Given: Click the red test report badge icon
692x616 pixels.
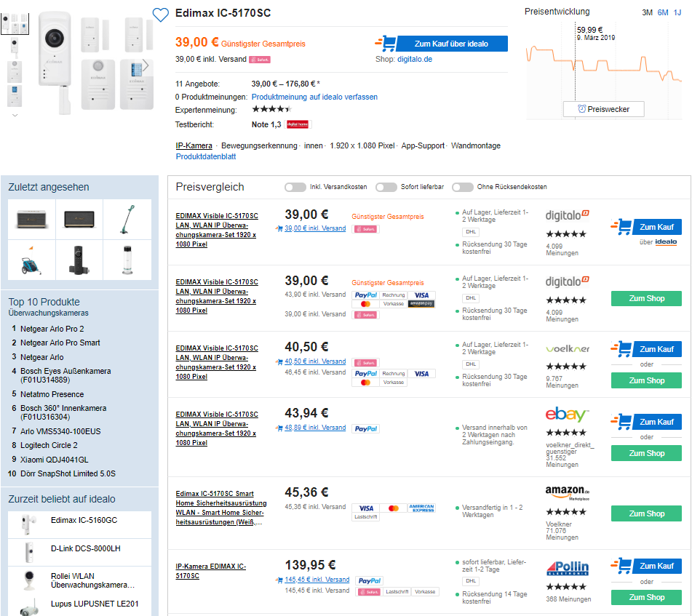Looking at the screenshot, I should [298, 124].
